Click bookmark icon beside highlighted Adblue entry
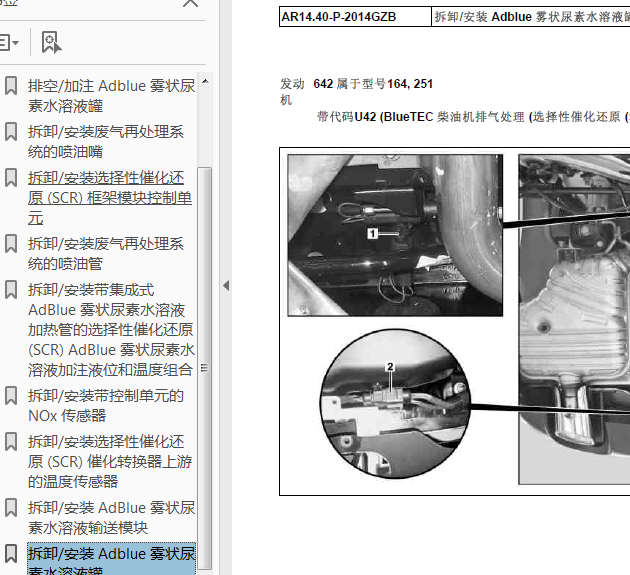Screen dimensions: 630x575 pyautogui.click(x=11, y=554)
